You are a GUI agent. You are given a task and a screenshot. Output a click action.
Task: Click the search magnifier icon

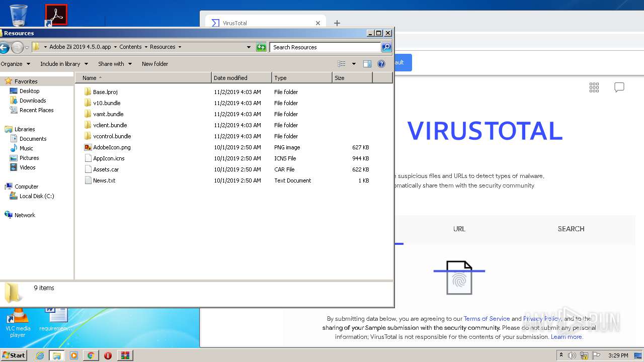(x=386, y=47)
